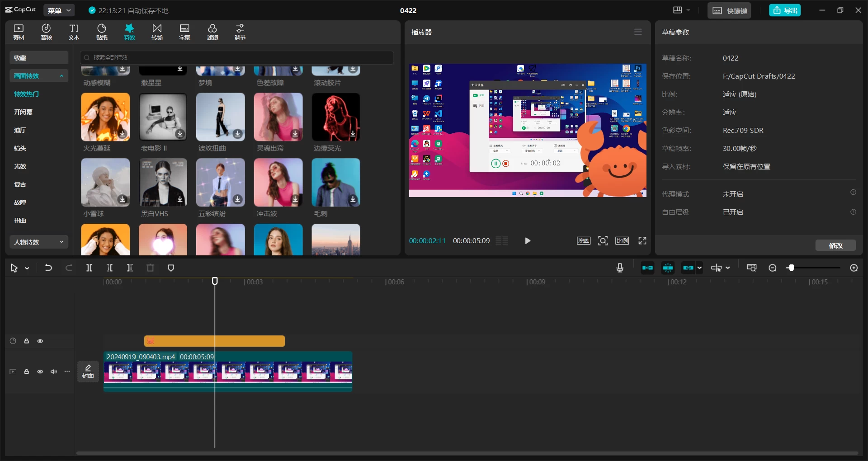Click the delete trash icon above timeline
This screenshot has height=461, width=868.
[x=151, y=268]
